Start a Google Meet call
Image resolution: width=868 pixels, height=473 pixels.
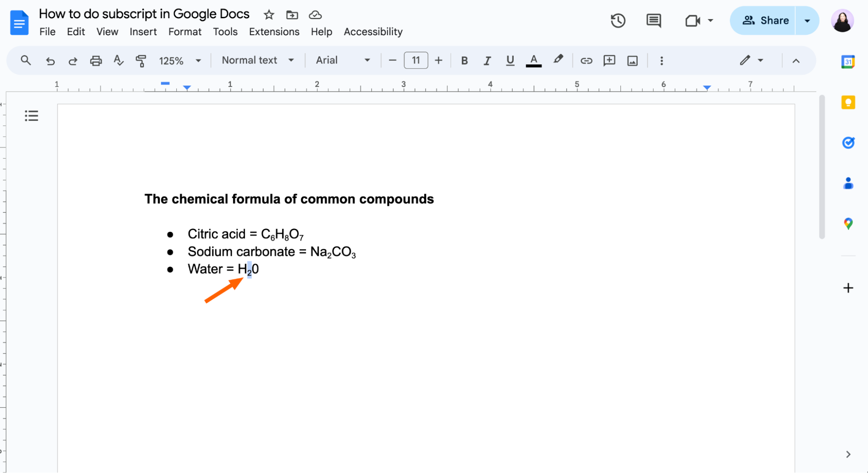pyautogui.click(x=691, y=20)
